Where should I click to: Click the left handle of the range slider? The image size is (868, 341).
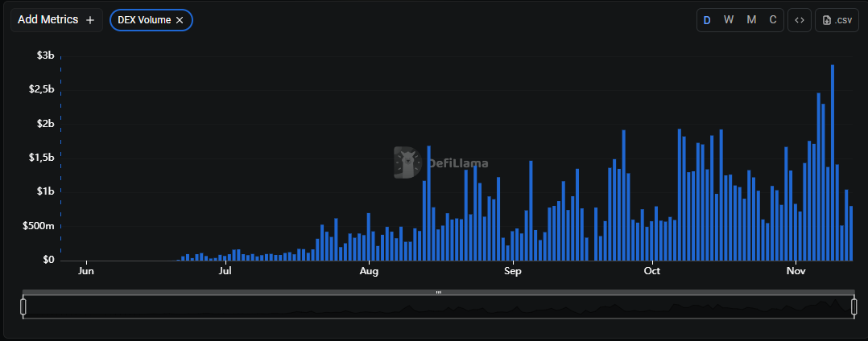(x=23, y=306)
